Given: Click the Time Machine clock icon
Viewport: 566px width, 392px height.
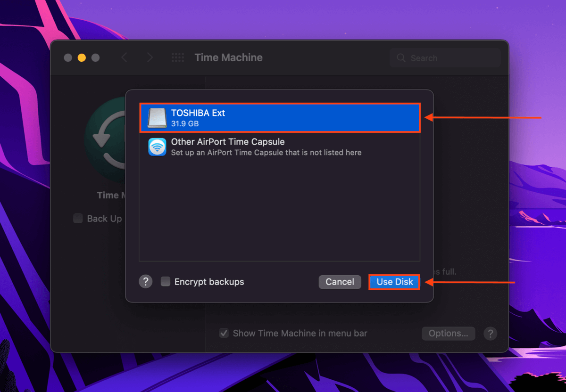Looking at the screenshot, I should click(x=105, y=139).
